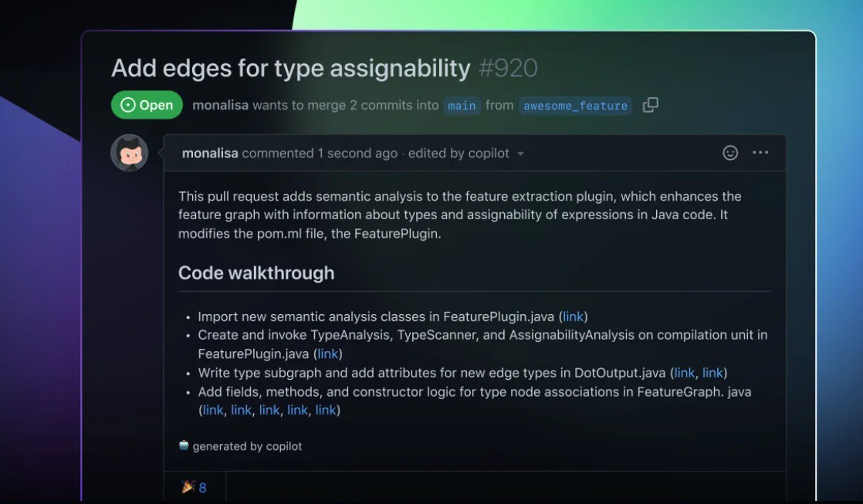Click the second link in the DotOutput.java bullet

(x=711, y=373)
